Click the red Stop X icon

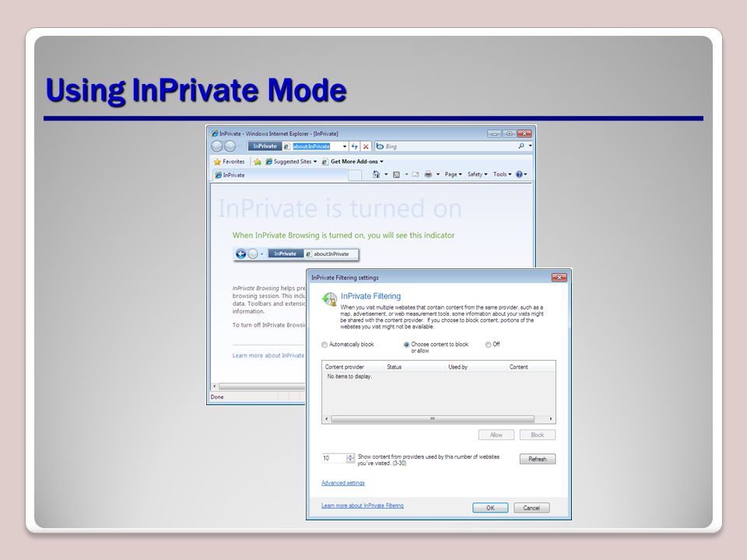pos(366,147)
